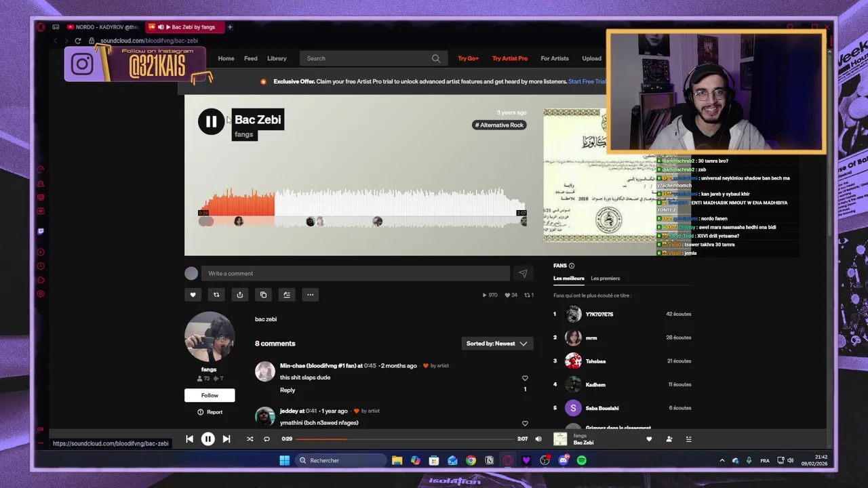Click the Opera menu logo icon

click(x=41, y=27)
